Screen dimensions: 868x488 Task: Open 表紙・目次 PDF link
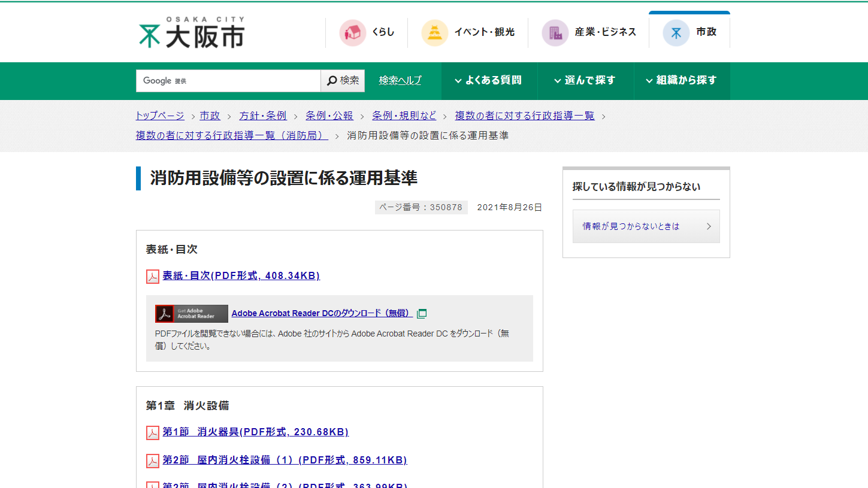click(x=241, y=275)
